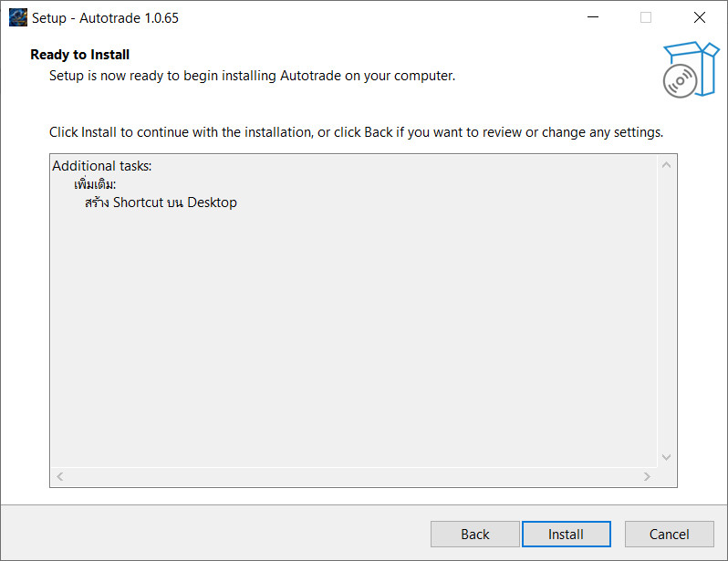Cancel the Autotrade setup

pos(669,534)
